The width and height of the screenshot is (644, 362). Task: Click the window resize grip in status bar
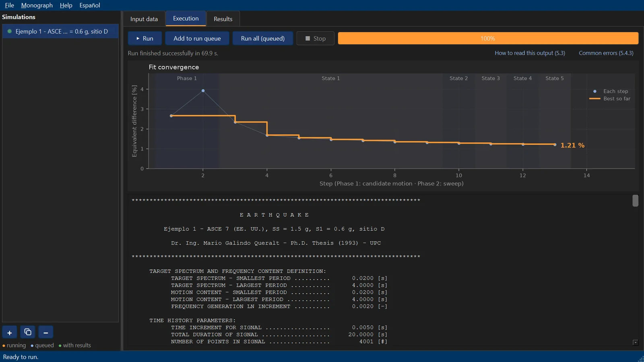point(641,359)
